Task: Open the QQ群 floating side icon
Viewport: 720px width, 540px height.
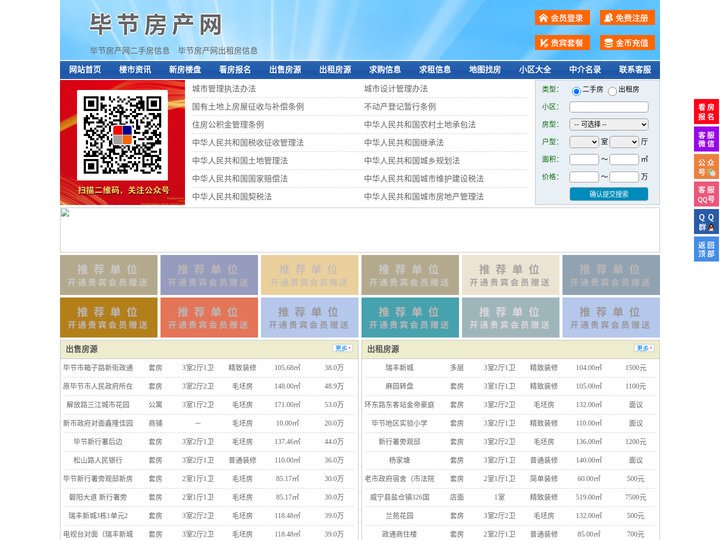Action: tap(706, 222)
